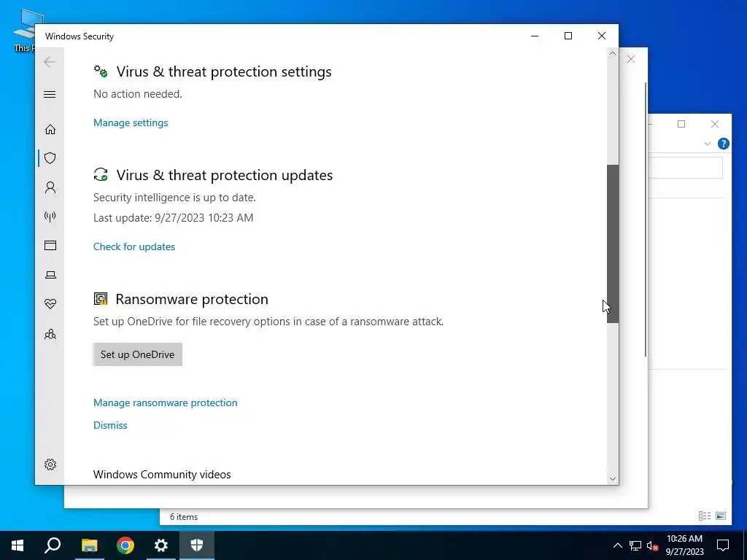Open Account protection person icon

[50, 187]
